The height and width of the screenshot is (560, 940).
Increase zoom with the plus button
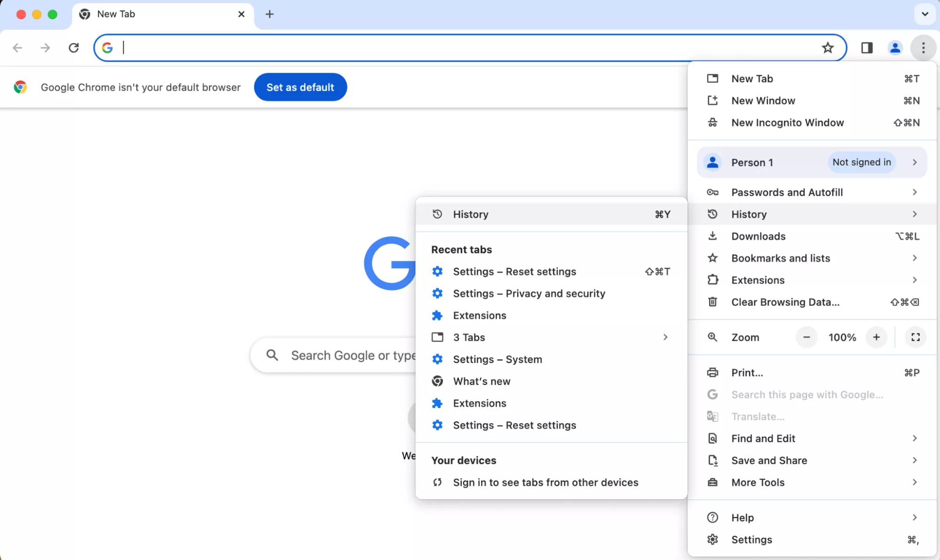(876, 337)
